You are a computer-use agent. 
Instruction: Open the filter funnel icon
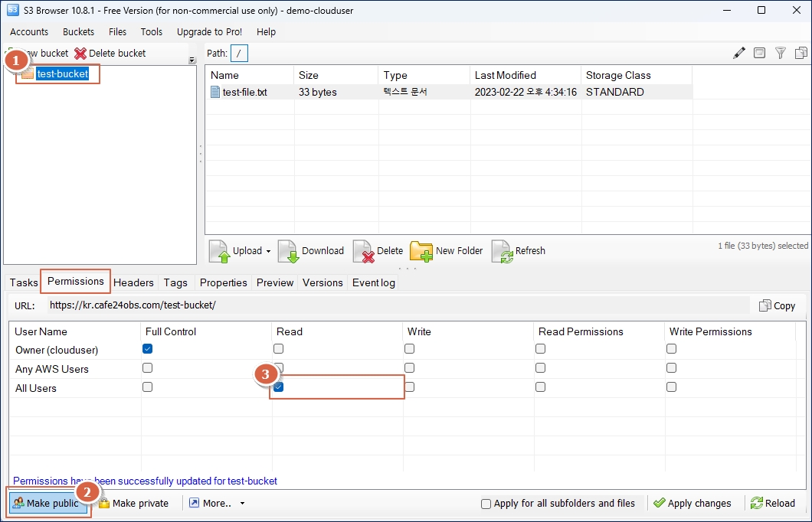pyautogui.click(x=780, y=53)
